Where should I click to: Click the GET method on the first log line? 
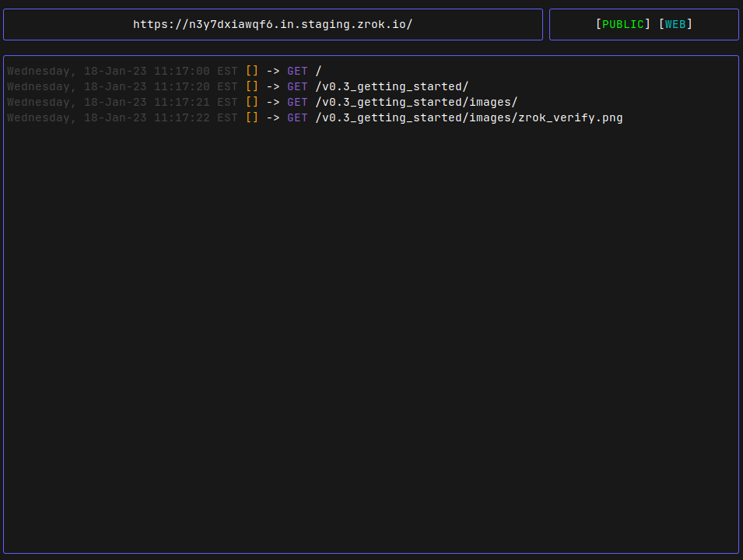[x=297, y=71]
